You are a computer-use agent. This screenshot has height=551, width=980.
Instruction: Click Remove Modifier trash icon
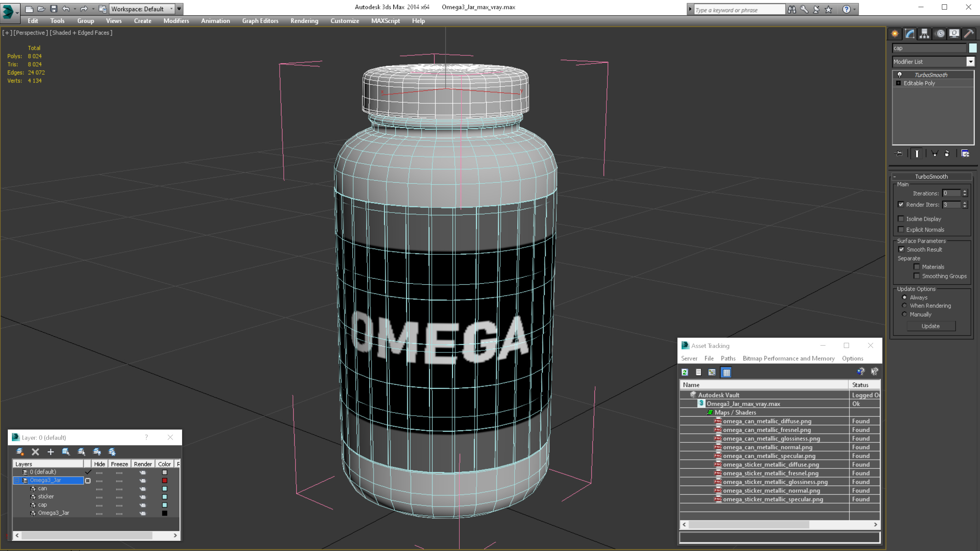[947, 154]
